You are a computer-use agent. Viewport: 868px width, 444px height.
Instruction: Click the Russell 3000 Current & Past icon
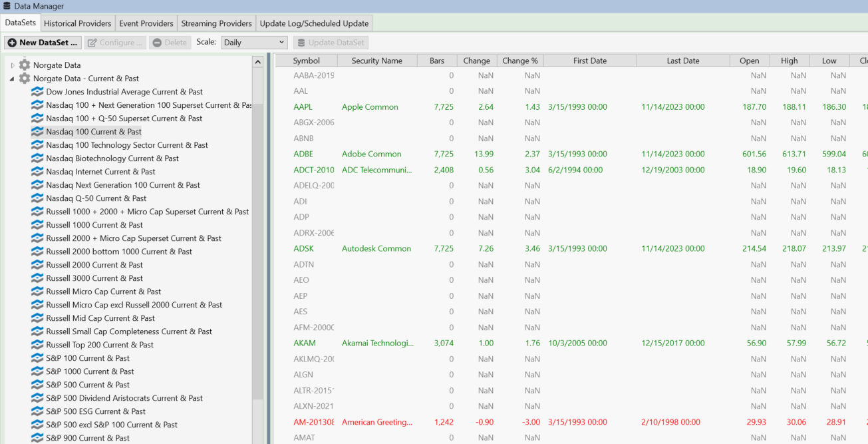point(37,278)
